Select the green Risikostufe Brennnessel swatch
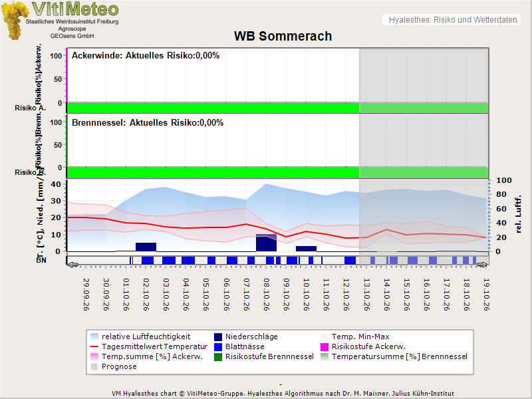The image size is (532, 399). click(218, 356)
